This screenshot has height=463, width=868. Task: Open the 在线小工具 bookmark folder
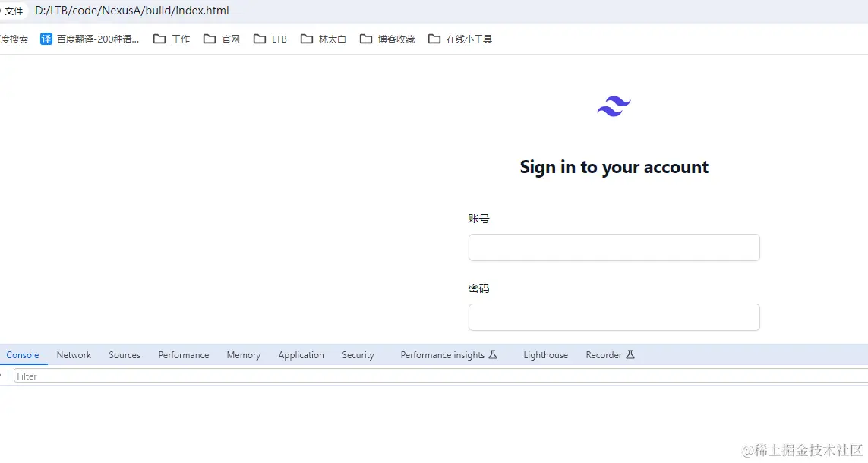pos(460,39)
